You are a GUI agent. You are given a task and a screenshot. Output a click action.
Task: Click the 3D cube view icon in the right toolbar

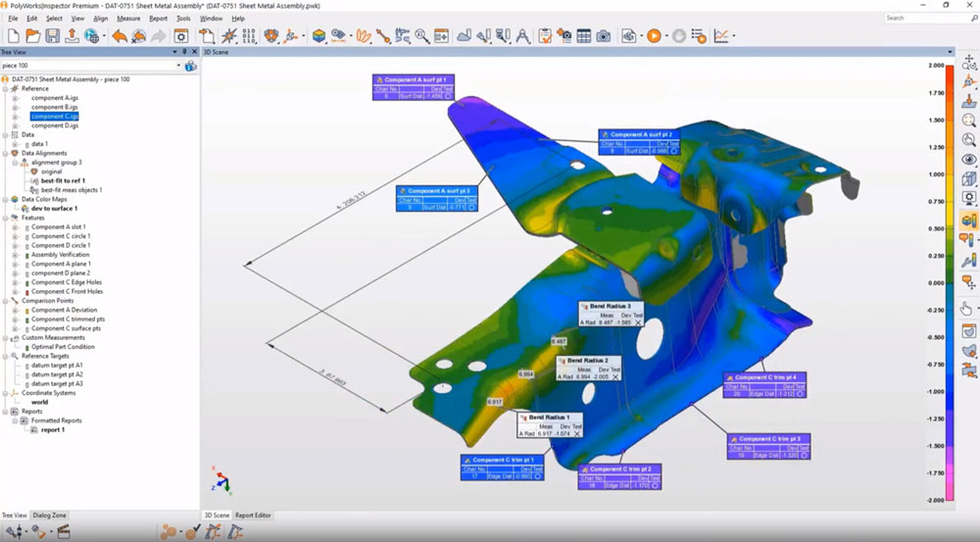pyautogui.click(x=969, y=179)
